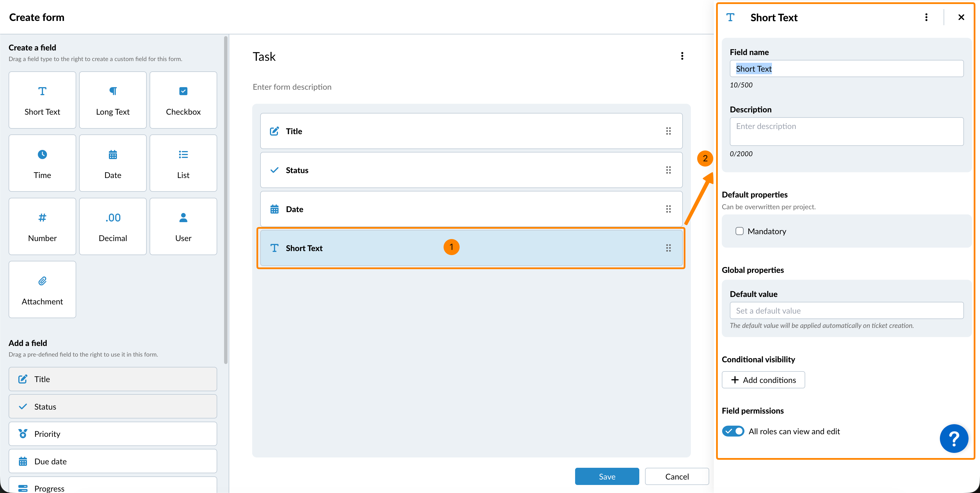Viewport: 980px width, 493px height.
Task: Enable the Mandatory checkbox
Action: [x=739, y=231]
